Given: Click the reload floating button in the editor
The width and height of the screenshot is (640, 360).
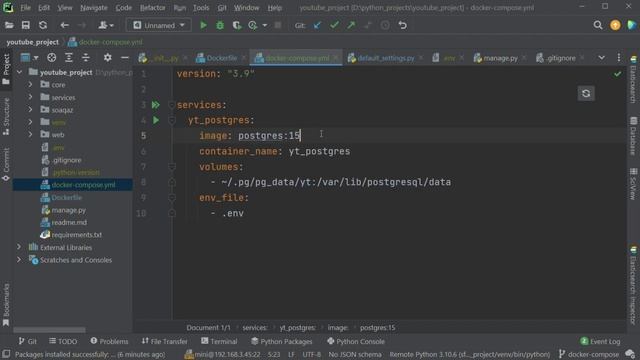Looking at the screenshot, I should click(586, 93).
